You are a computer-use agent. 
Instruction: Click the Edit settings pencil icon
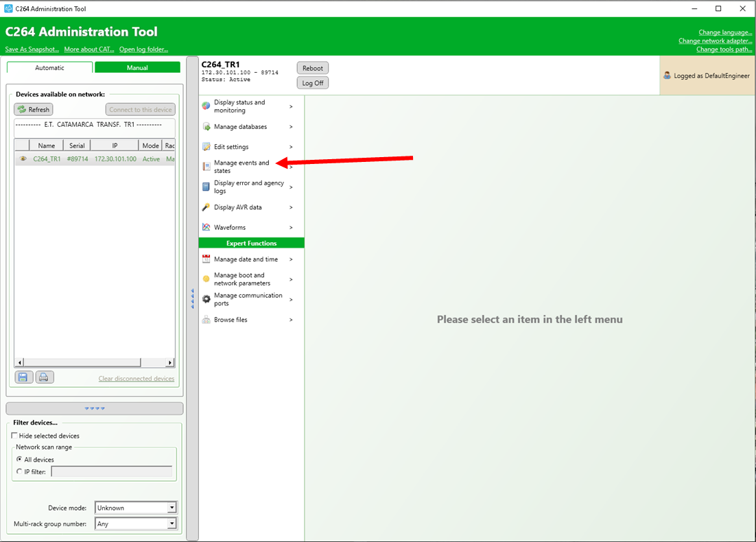(x=206, y=147)
